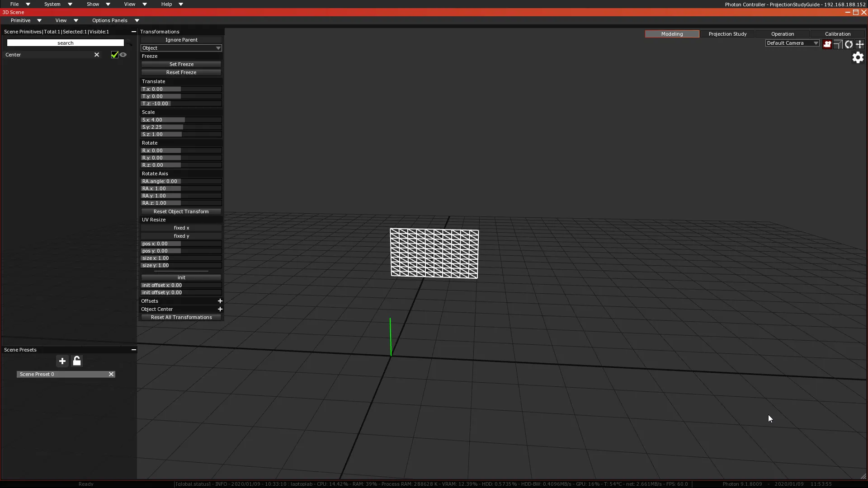The width and height of the screenshot is (868, 488).
Task: Open the Object transform space dropdown
Action: pos(181,48)
